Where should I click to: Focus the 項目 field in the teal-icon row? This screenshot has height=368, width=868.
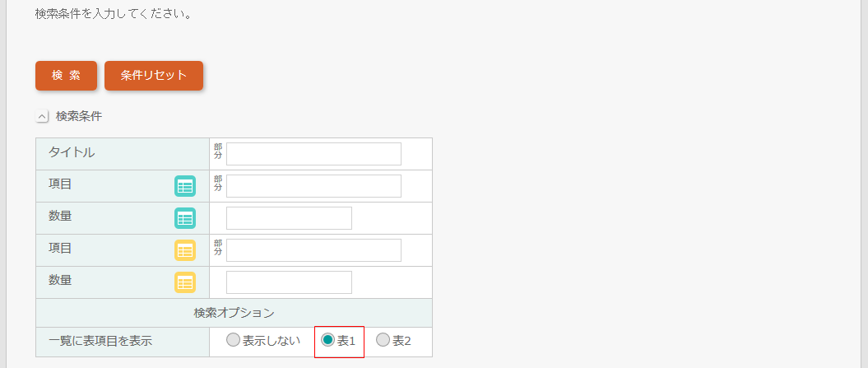(313, 186)
